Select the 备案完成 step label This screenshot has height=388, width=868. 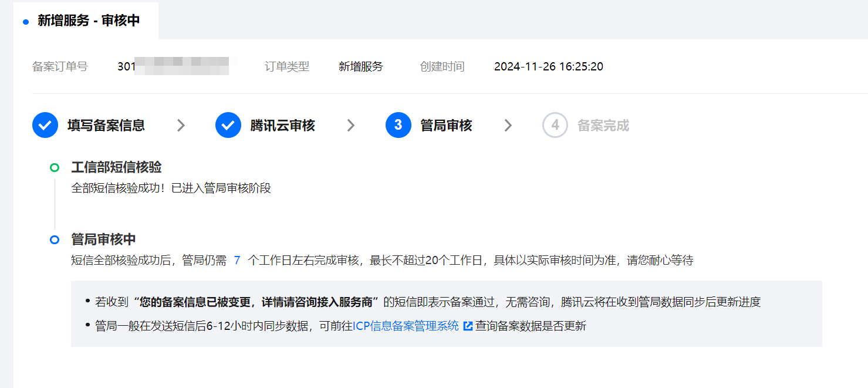(x=603, y=125)
